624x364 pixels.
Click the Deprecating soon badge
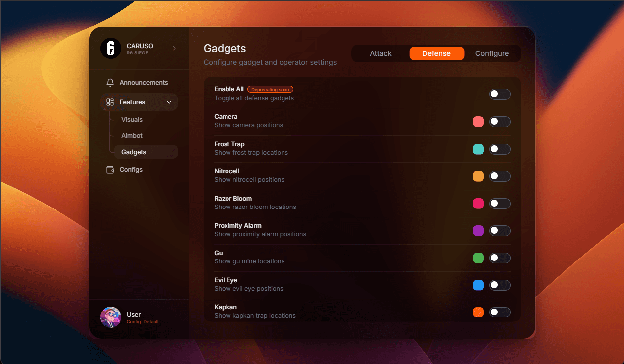(x=270, y=90)
